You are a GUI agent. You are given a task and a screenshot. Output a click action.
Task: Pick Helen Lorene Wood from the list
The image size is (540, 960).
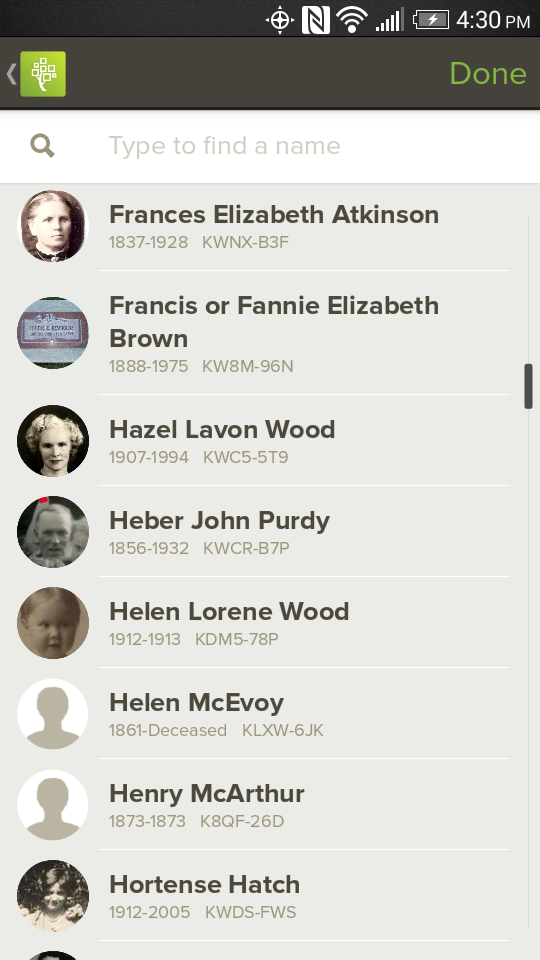click(x=270, y=623)
